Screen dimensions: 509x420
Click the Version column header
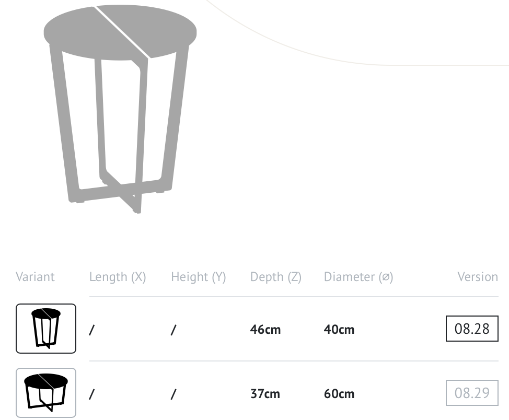point(478,277)
